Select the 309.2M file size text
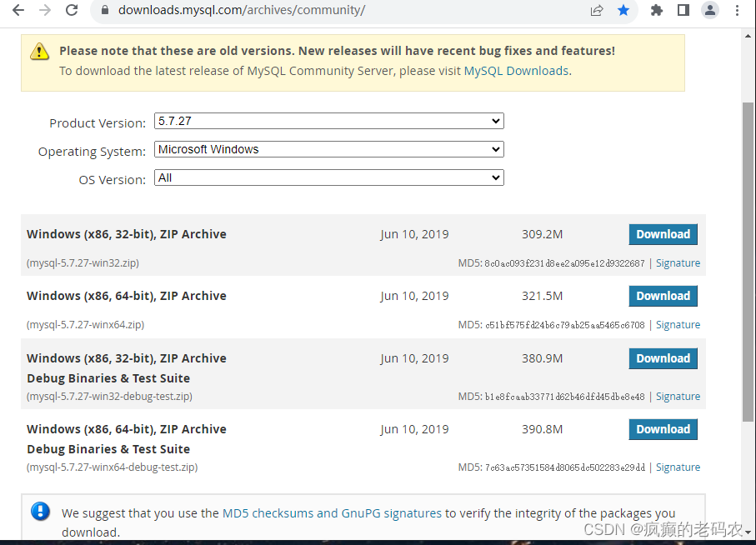The width and height of the screenshot is (756, 545). [542, 234]
